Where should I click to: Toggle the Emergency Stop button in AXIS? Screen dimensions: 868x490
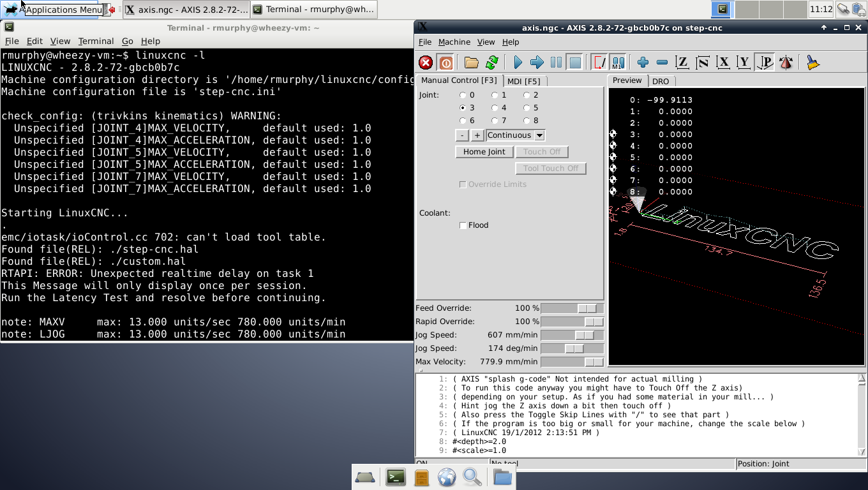(x=426, y=63)
